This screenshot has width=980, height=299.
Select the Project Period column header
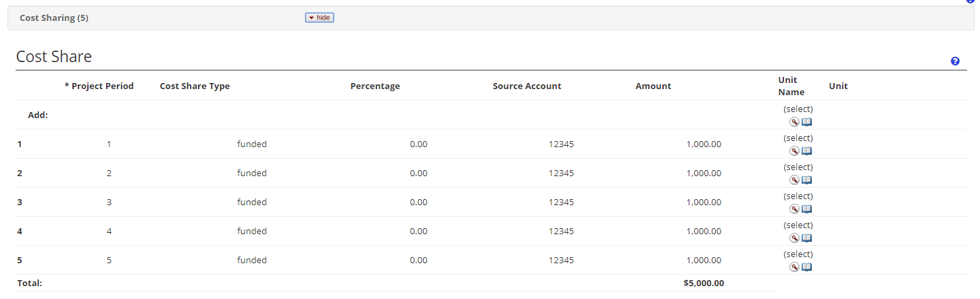click(99, 86)
